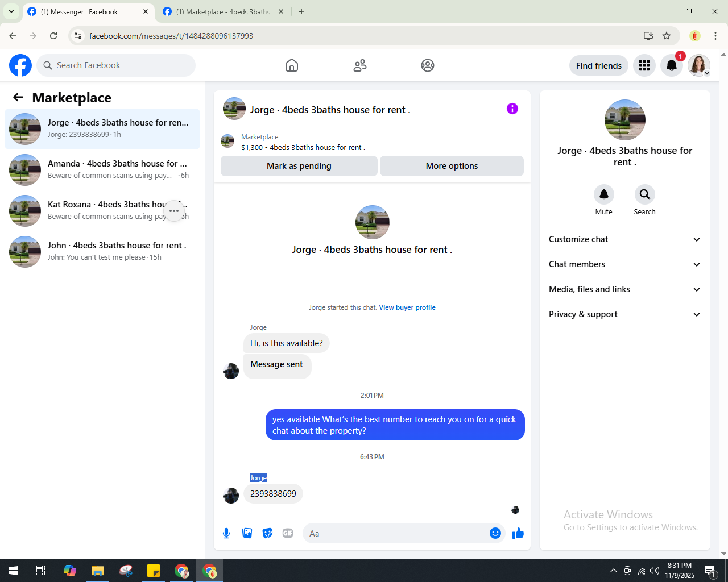Open the John conversation in the list

click(102, 252)
